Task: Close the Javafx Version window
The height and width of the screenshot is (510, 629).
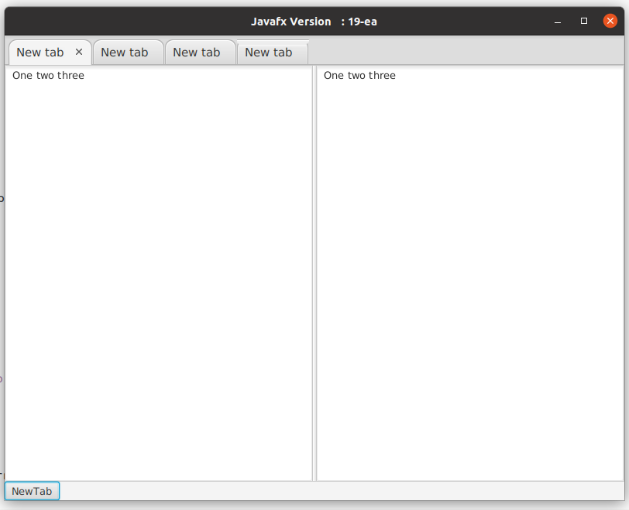Action: coord(610,21)
